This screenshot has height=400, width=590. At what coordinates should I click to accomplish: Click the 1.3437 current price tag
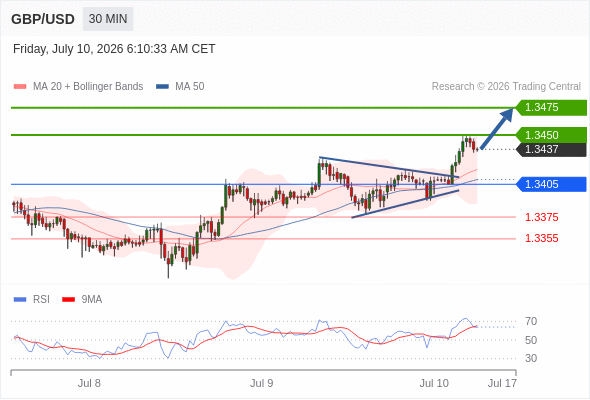(x=551, y=149)
